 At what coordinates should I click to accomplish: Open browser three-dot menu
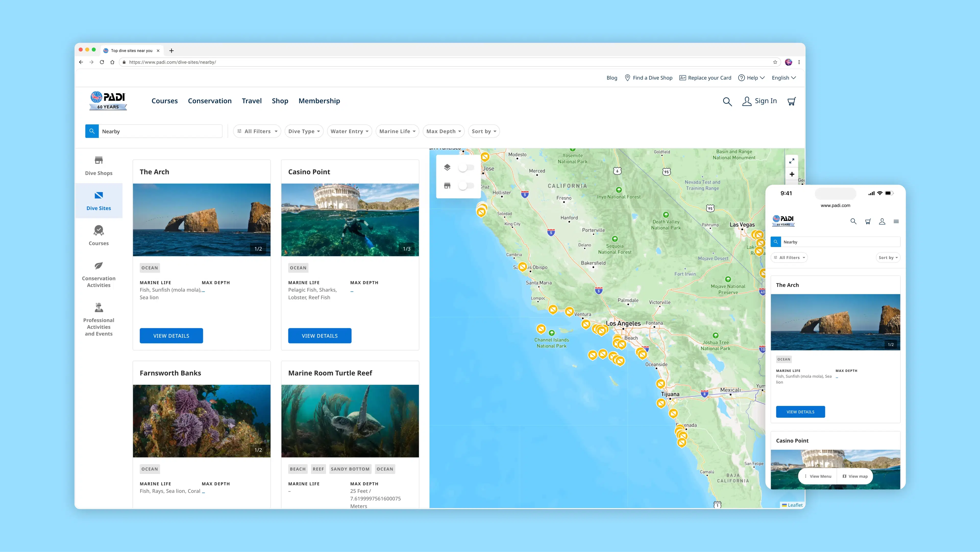pos(799,62)
